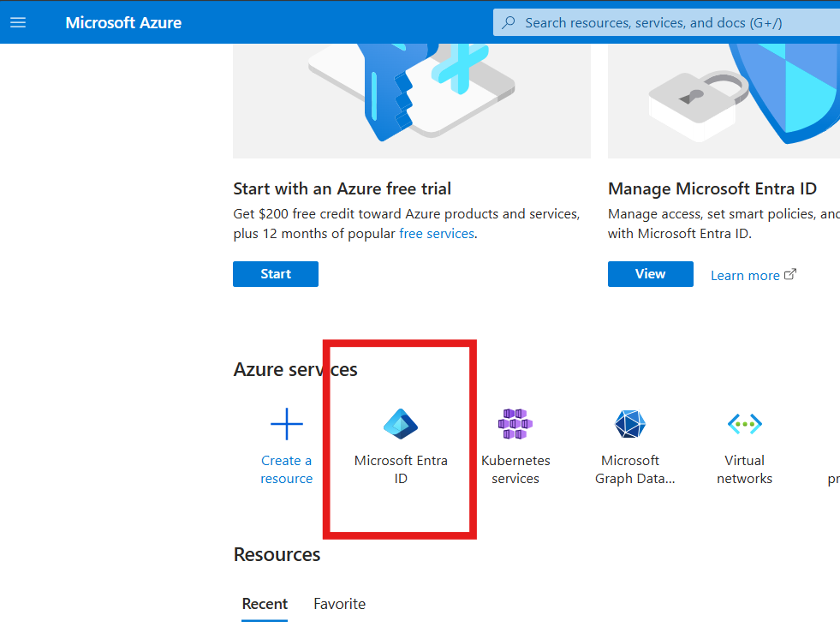Open the Kubernetes services icon
The image size is (840, 627).
point(515,424)
